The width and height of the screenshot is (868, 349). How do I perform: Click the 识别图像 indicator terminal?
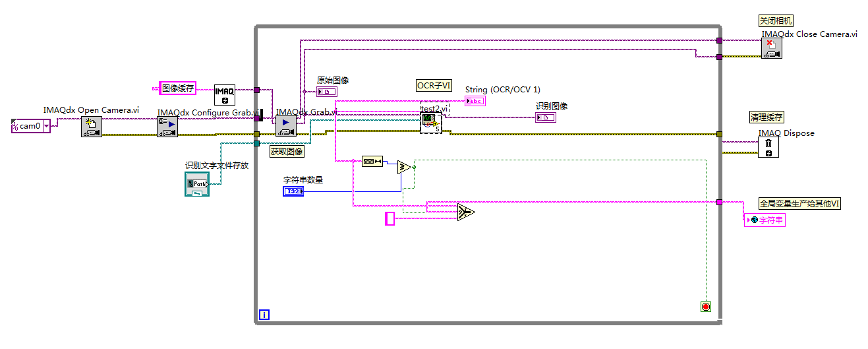[x=545, y=117]
